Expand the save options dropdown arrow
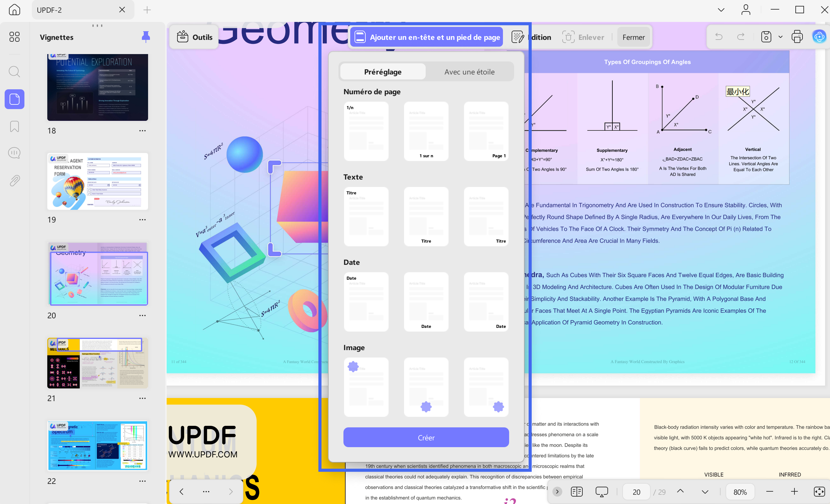This screenshot has width=830, height=504. 781,37
